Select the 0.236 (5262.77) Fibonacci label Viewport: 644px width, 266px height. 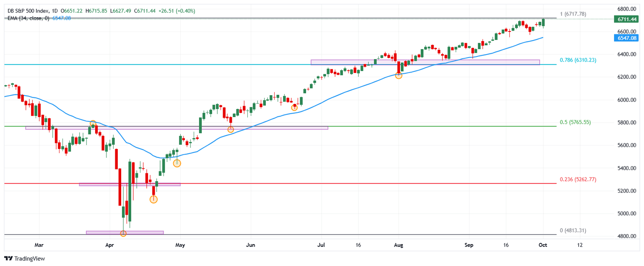tap(578, 179)
